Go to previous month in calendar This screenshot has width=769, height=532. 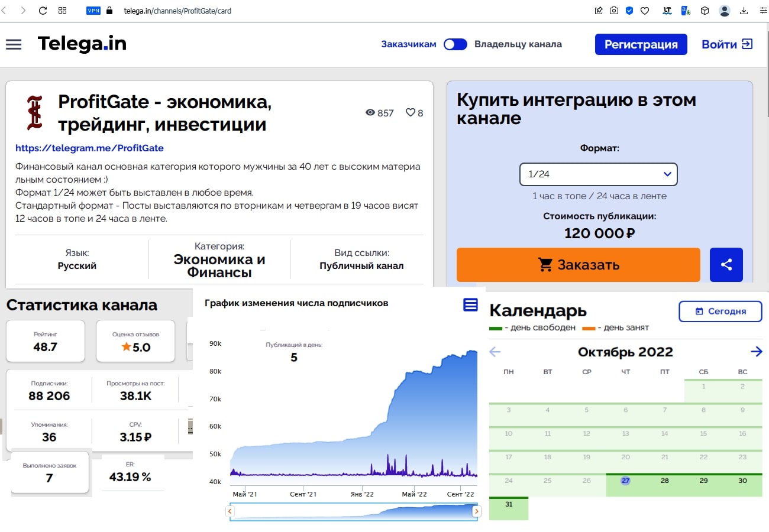[x=495, y=352]
